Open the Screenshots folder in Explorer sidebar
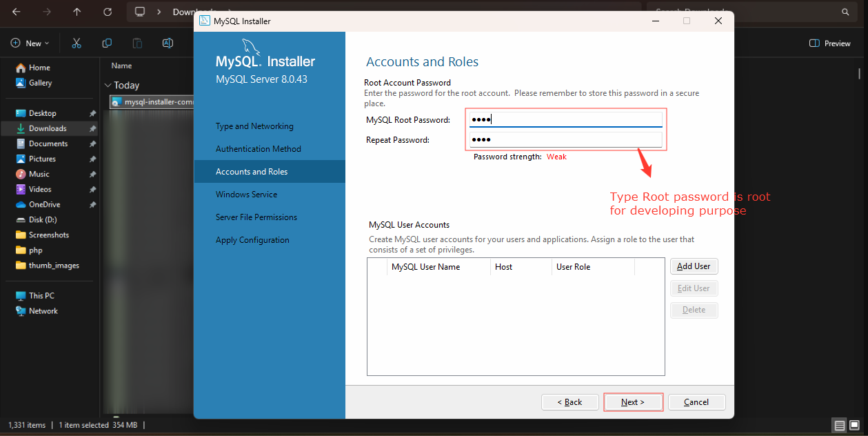 tap(49, 235)
